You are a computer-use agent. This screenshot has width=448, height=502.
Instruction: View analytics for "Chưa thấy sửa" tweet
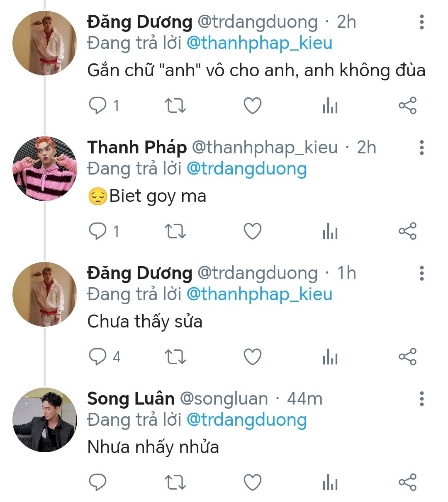coord(330,357)
